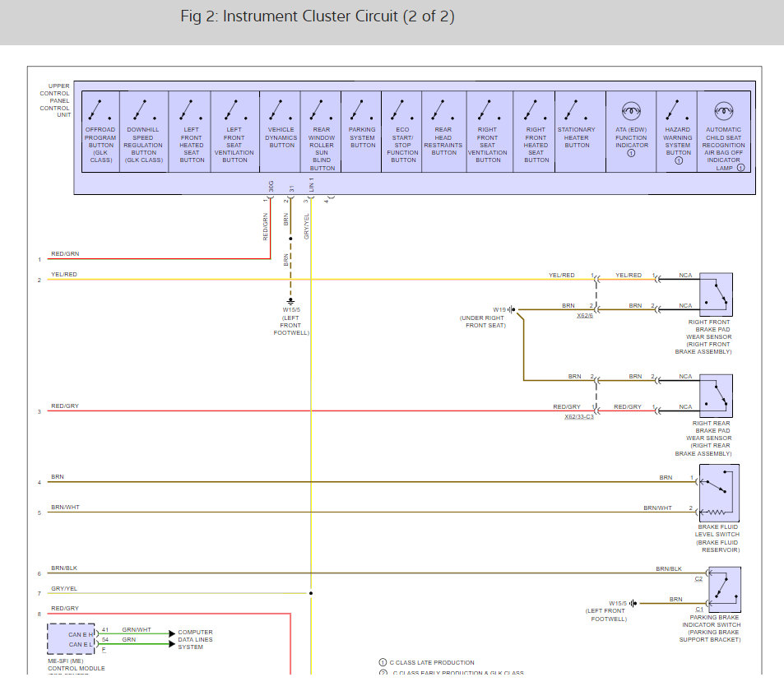
Task: Click the X62/6 connector label
Action: tap(584, 316)
